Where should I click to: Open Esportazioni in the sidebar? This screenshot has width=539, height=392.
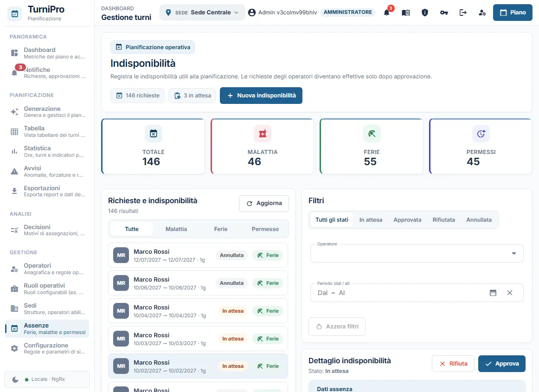47,191
